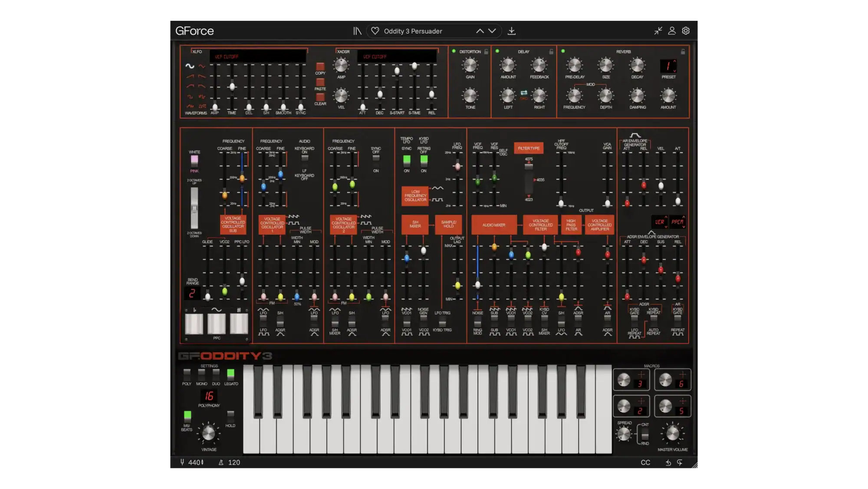Toggle the WHITE/PINK noise switch
This screenshot has width=868, height=489.
click(194, 161)
